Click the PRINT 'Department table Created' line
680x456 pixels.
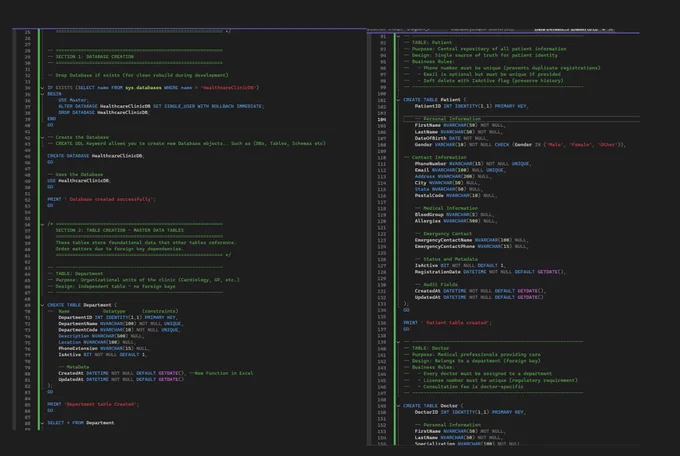click(93, 404)
